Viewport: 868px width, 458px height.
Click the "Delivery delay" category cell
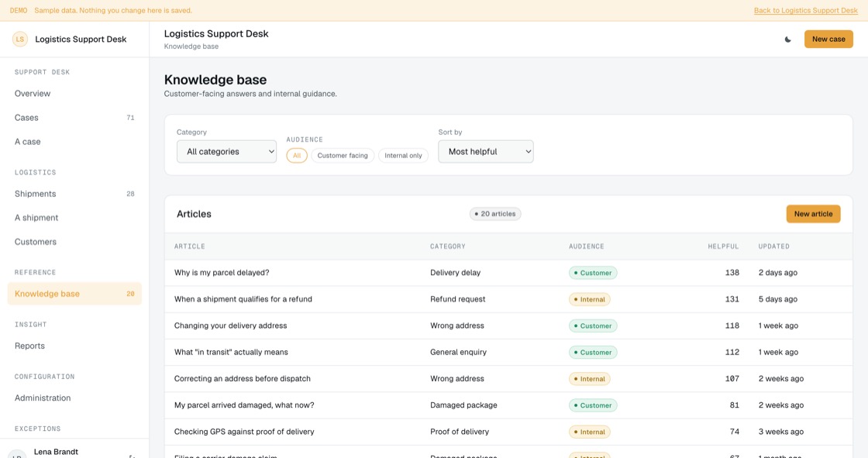(x=455, y=273)
